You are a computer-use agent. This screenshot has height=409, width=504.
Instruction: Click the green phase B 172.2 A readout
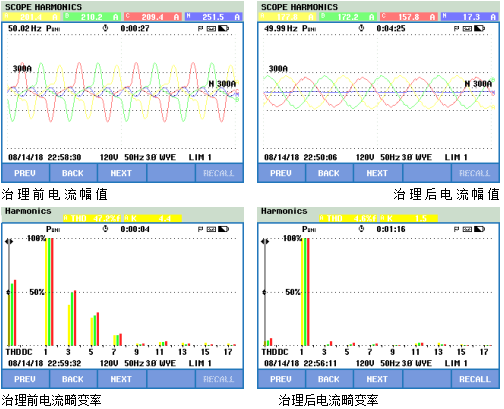click(x=348, y=17)
